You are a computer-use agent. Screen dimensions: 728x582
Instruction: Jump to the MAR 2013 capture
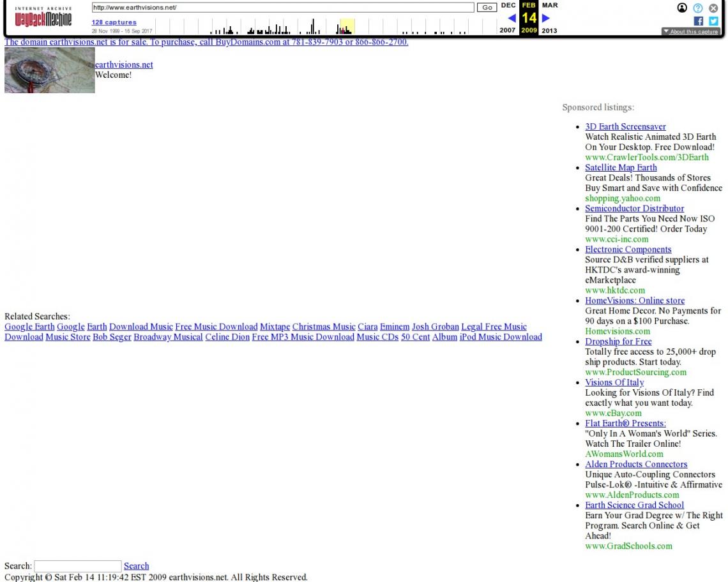coord(550,18)
